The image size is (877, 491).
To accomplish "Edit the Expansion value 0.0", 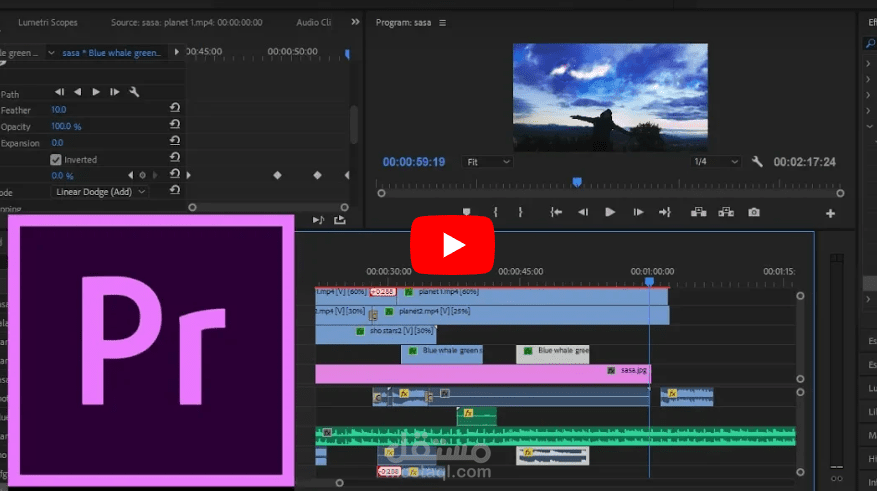I will (x=57, y=143).
